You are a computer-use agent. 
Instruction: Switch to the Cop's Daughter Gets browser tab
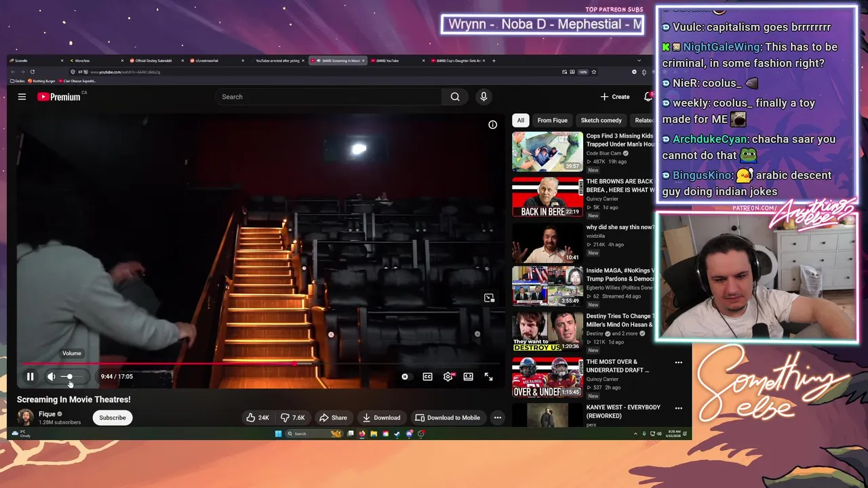point(458,61)
